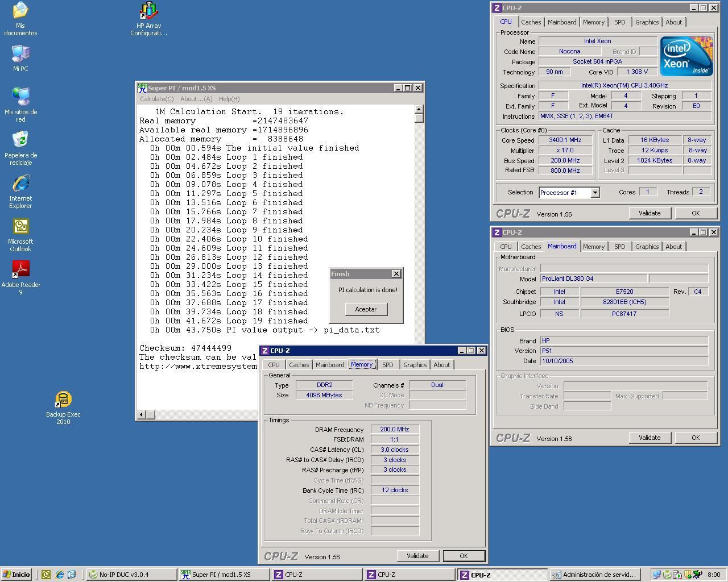Launch Microsoft Outlook desktop shortcut
This screenshot has width=728, height=582.
point(20,234)
